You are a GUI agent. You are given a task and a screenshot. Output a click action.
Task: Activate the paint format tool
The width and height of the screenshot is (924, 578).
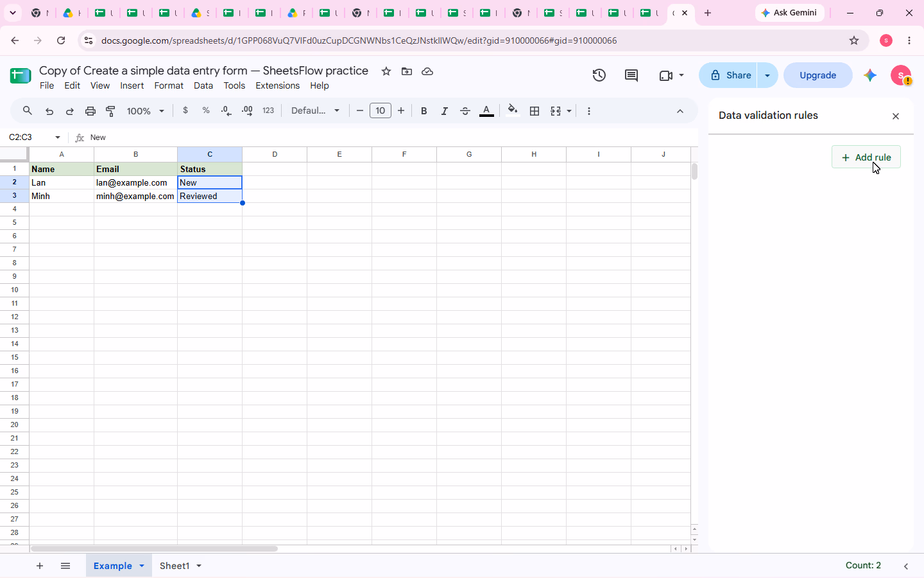pos(111,111)
